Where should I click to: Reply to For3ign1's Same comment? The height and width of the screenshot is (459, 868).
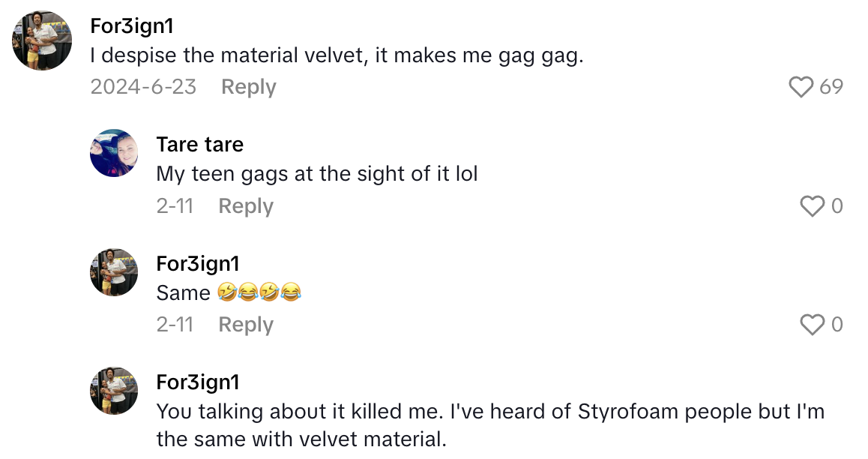point(245,325)
